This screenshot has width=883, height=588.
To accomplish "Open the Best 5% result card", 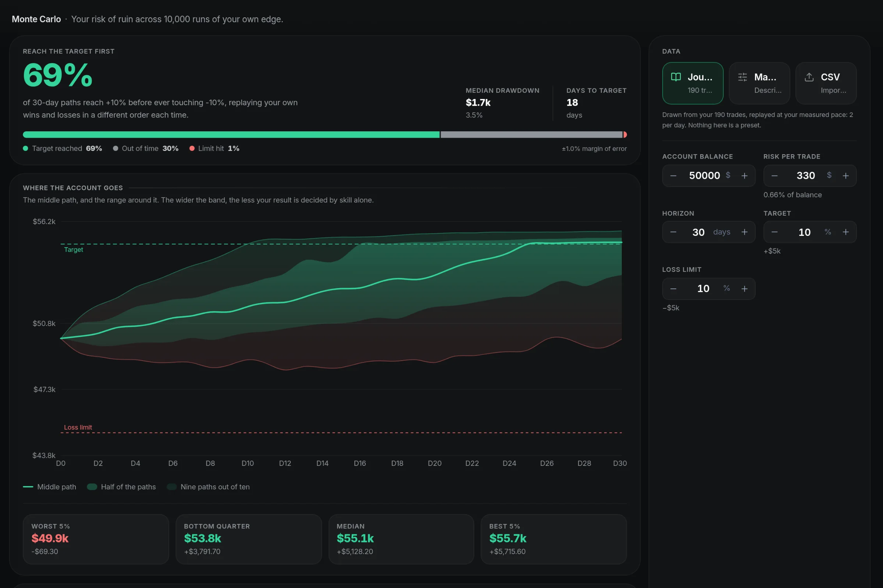I will click(554, 539).
